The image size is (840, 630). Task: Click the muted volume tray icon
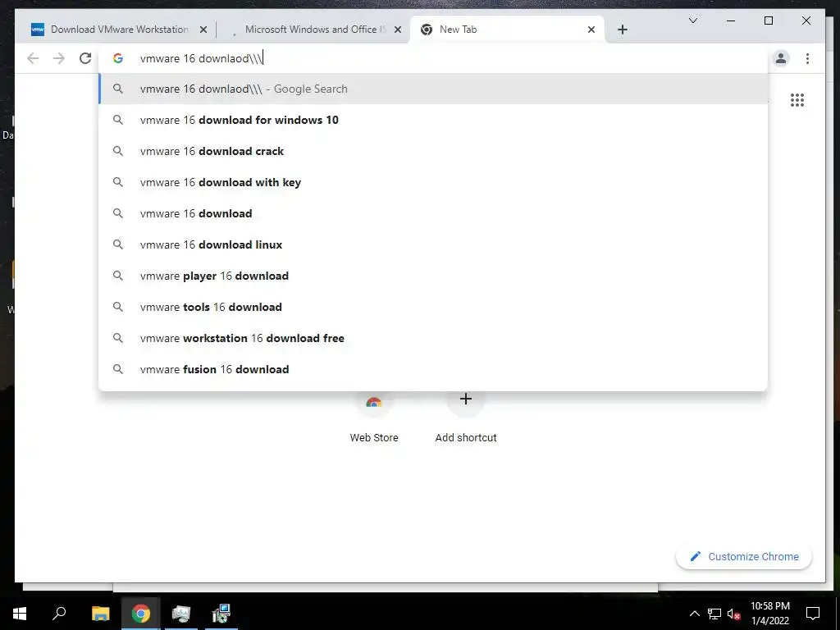(x=734, y=614)
